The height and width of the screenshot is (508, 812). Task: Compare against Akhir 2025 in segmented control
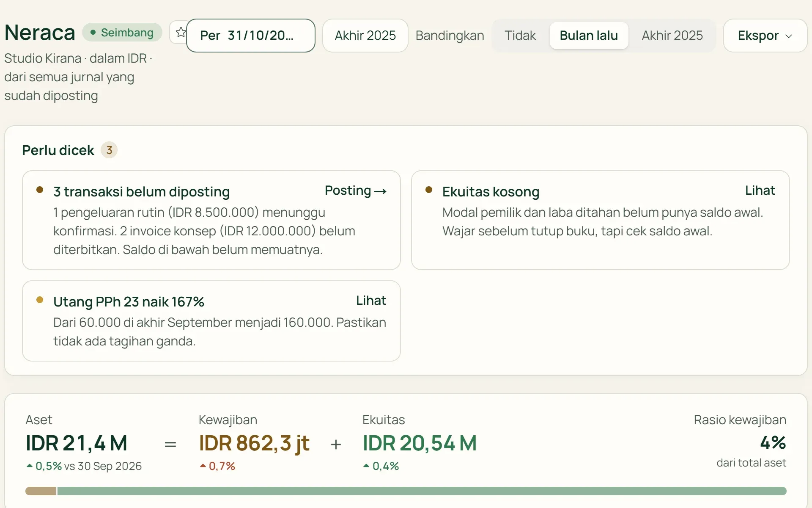click(x=672, y=36)
